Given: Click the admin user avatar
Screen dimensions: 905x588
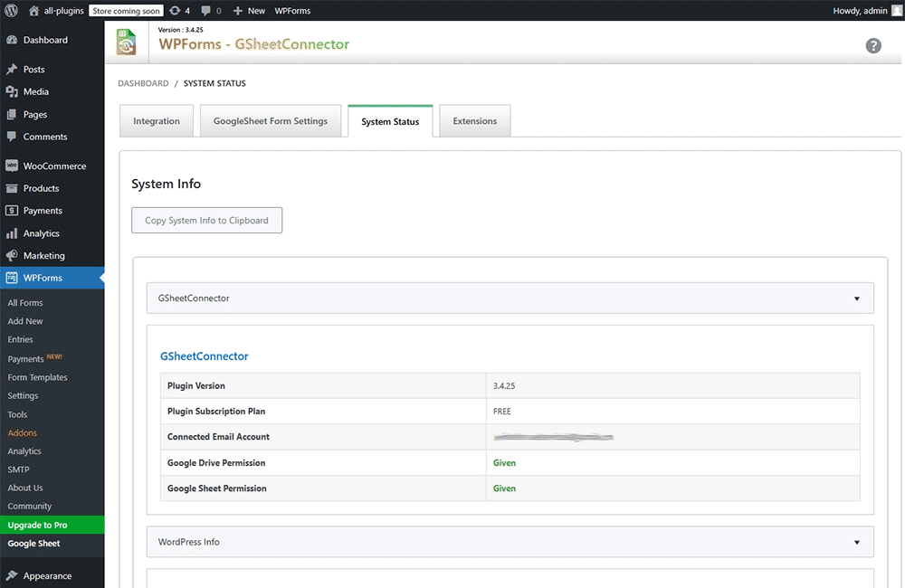Looking at the screenshot, I should [x=897, y=10].
